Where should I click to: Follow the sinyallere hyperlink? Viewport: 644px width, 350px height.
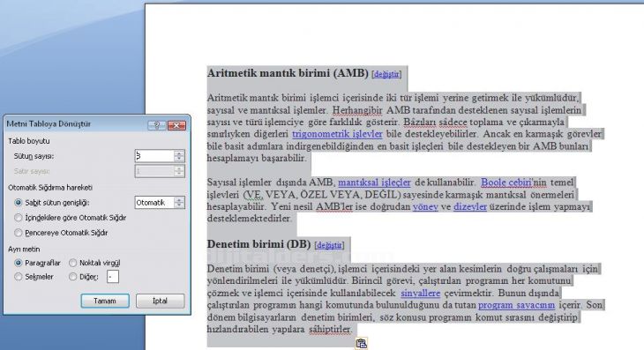click(421, 293)
